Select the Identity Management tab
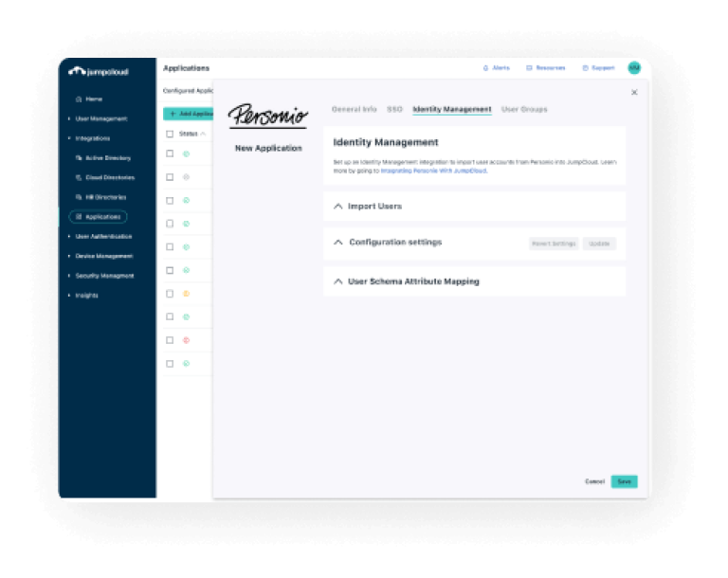728x578 pixels. coord(452,109)
